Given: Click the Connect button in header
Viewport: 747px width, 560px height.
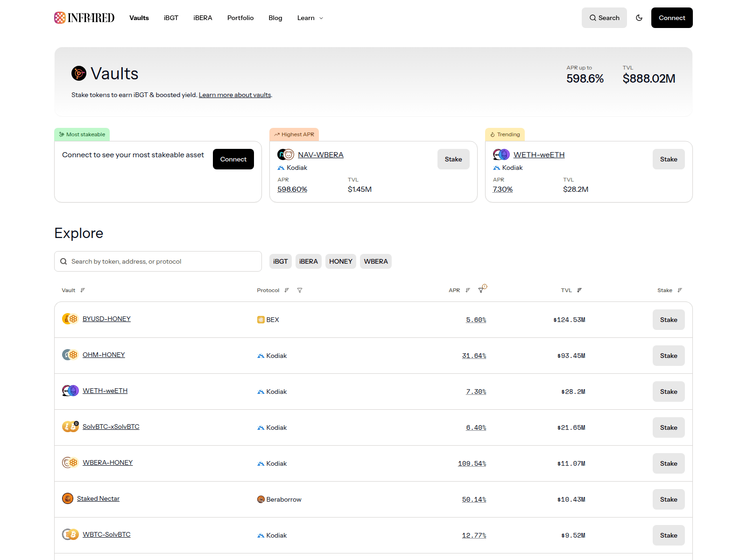Looking at the screenshot, I should (672, 18).
